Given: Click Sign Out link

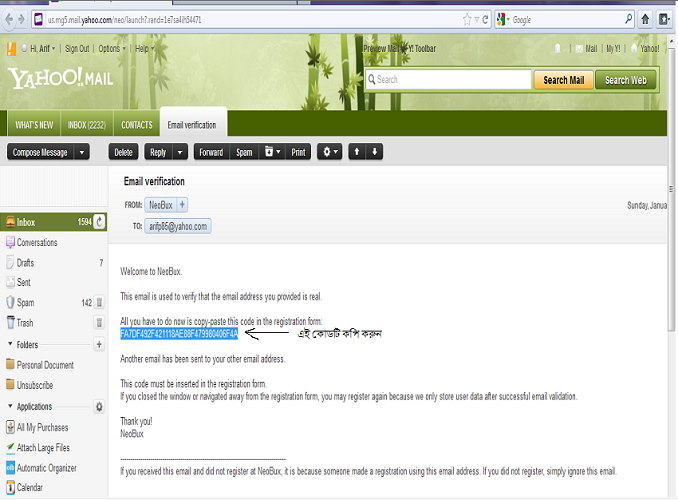Looking at the screenshot, I should pyautogui.click(x=77, y=48).
